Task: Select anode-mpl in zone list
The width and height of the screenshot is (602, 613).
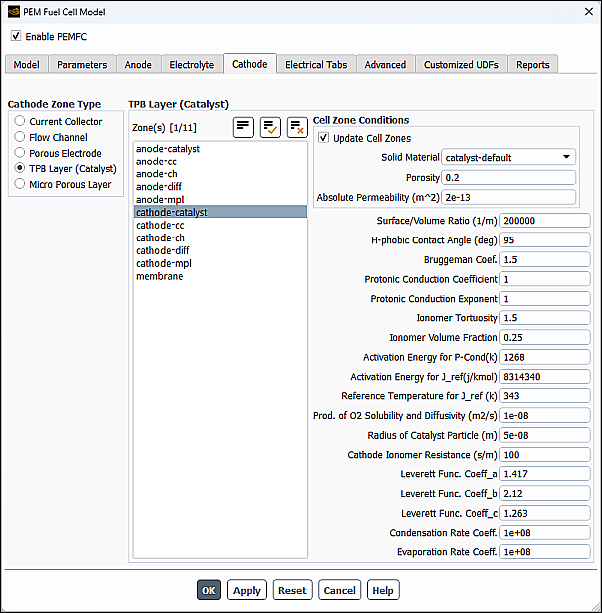Action: point(220,199)
